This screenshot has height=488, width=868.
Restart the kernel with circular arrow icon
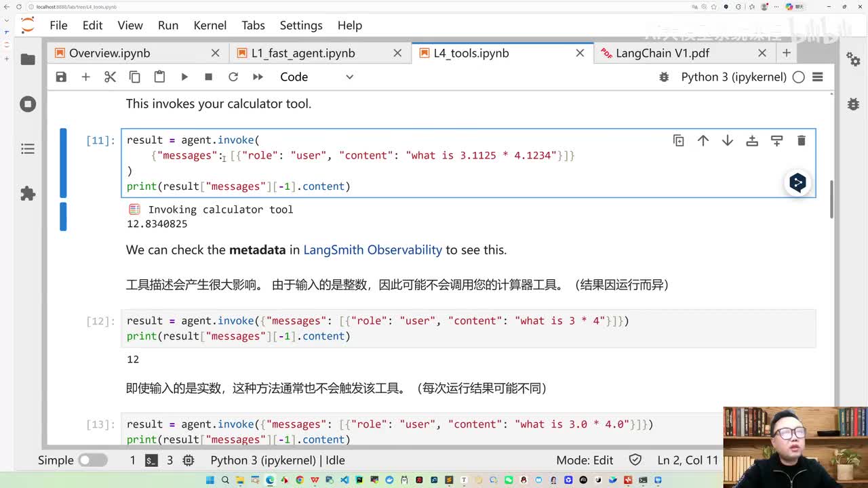[x=233, y=77]
